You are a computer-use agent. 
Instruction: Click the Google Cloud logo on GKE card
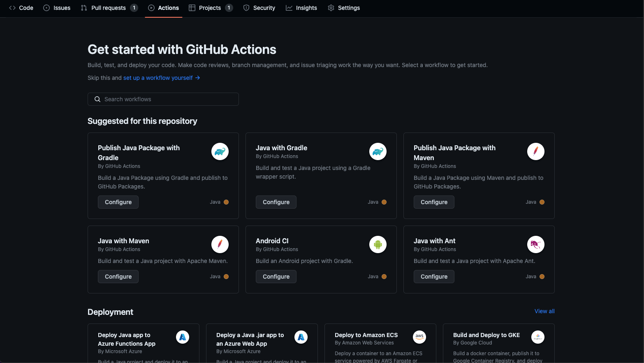pyautogui.click(x=538, y=337)
